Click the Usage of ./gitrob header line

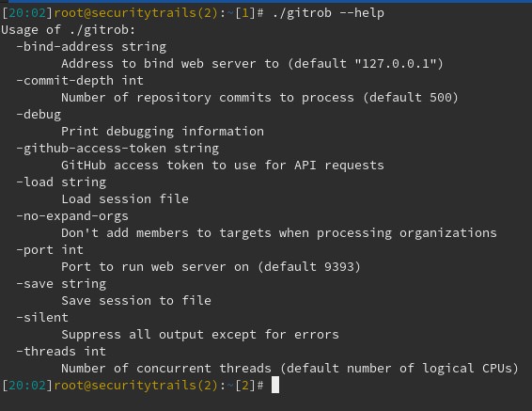[x=69, y=30]
